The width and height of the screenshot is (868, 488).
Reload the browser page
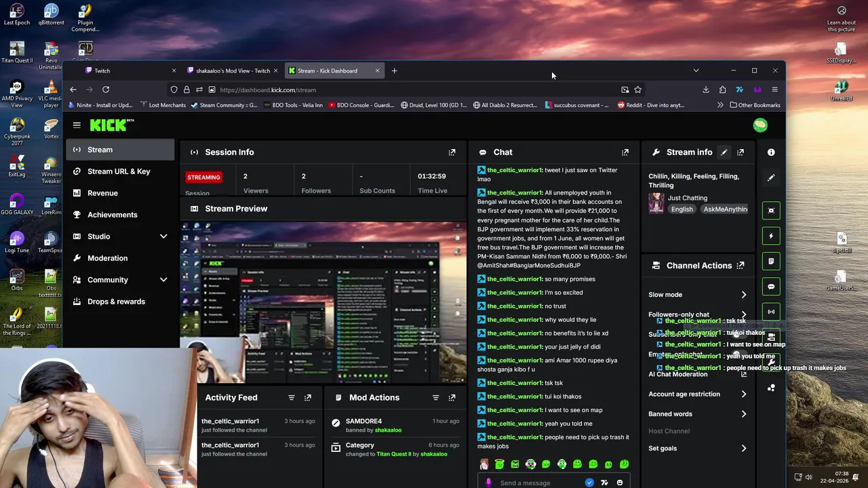(x=106, y=89)
